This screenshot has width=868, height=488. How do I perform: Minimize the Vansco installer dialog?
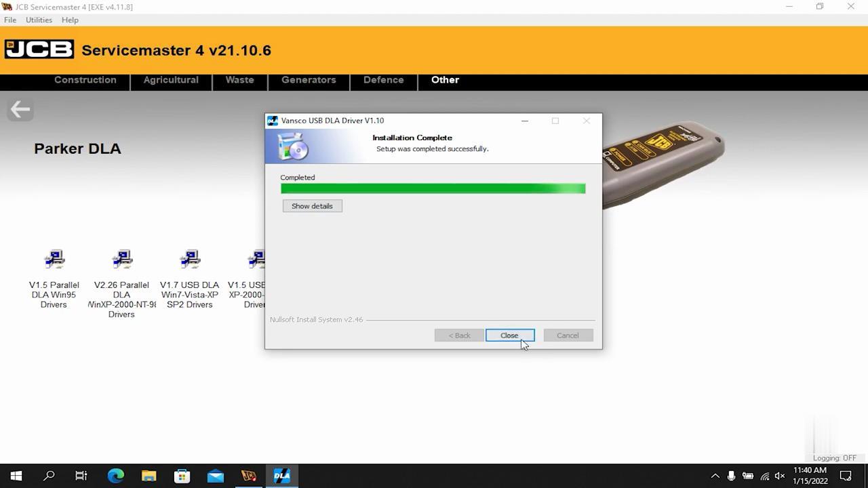(524, 121)
